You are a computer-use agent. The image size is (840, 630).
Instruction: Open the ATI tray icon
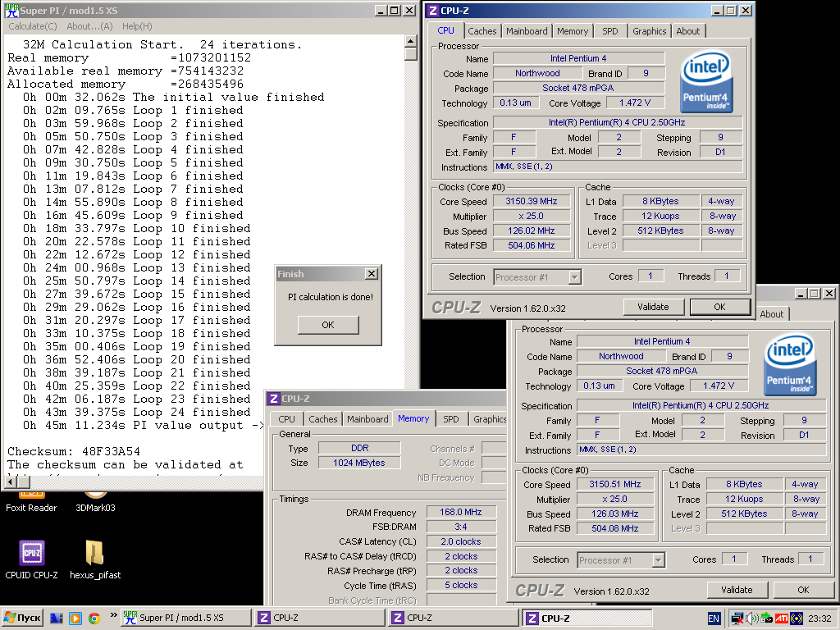(782, 619)
